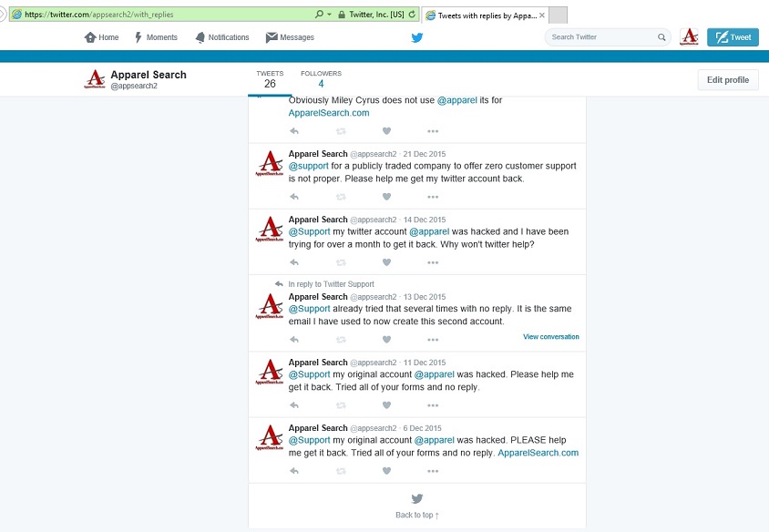Viewport: 769px width, 532px height.
Task: Open the Home navigation item
Action: [x=101, y=37]
